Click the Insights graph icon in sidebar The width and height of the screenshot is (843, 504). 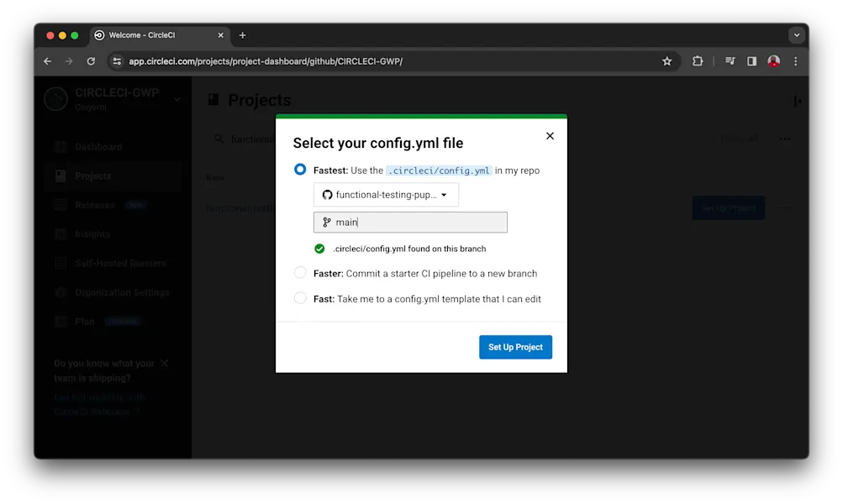[61, 234]
